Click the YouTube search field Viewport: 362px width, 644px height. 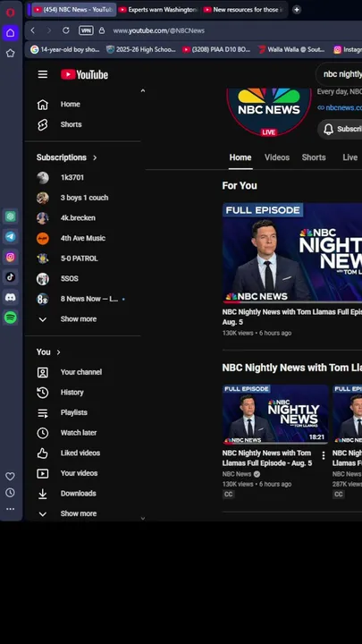[x=340, y=74]
